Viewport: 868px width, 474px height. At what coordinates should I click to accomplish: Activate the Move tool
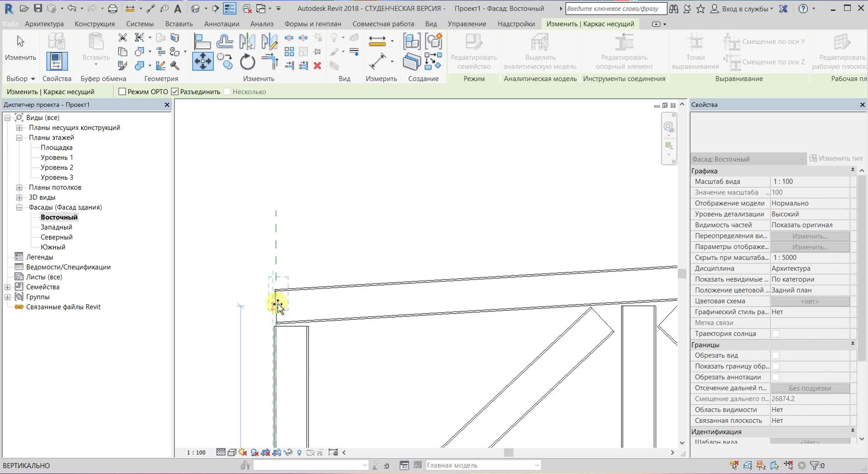tap(202, 62)
